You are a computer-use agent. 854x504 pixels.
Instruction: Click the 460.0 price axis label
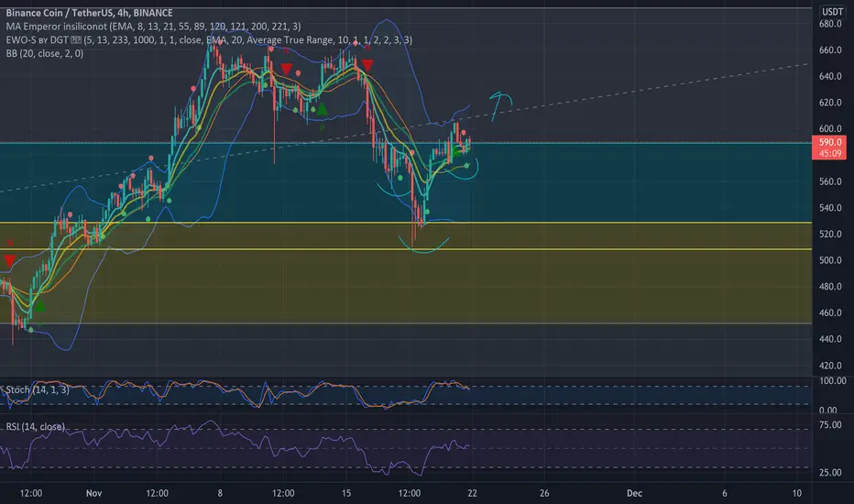click(x=830, y=312)
